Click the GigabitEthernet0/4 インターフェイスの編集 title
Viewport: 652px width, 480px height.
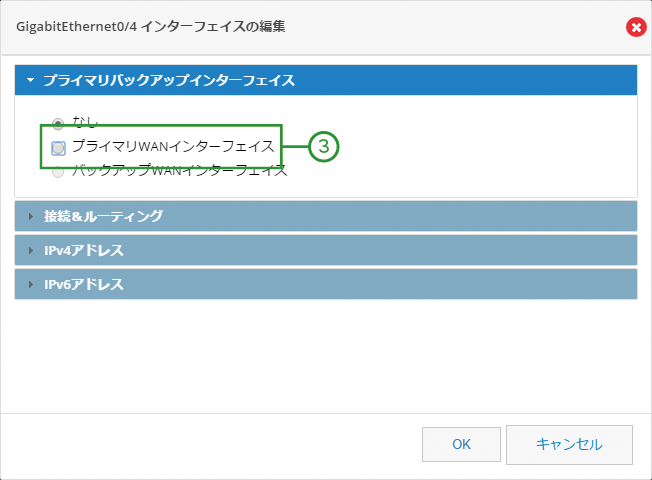coord(151,27)
